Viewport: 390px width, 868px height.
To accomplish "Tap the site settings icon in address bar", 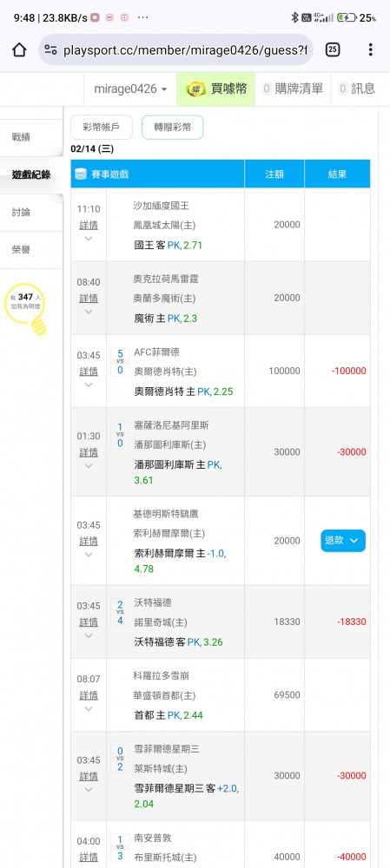I will [x=50, y=50].
